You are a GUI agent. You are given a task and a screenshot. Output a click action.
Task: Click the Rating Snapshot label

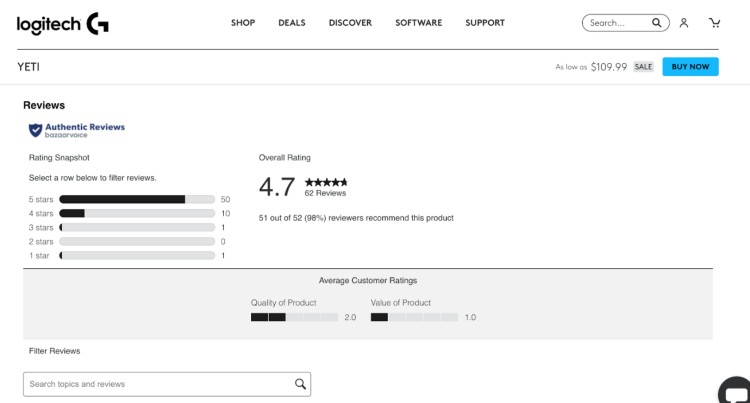click(59, 158)
